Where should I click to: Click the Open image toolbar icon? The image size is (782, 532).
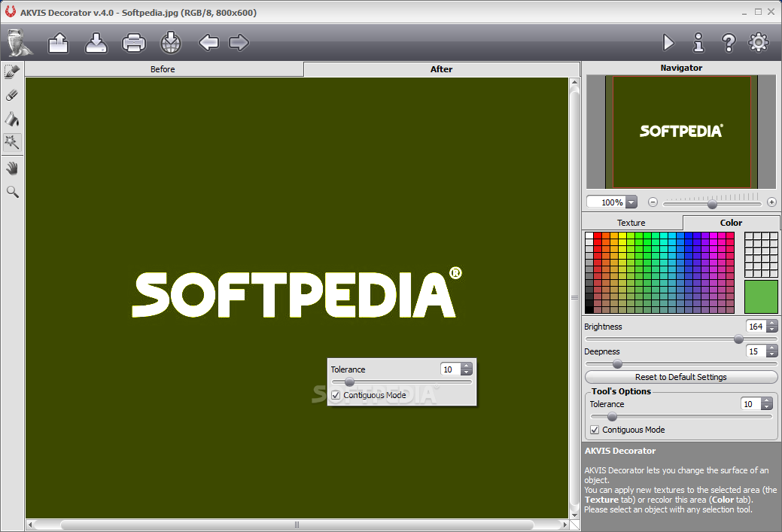pyautogui.click(x=59, y=43)
